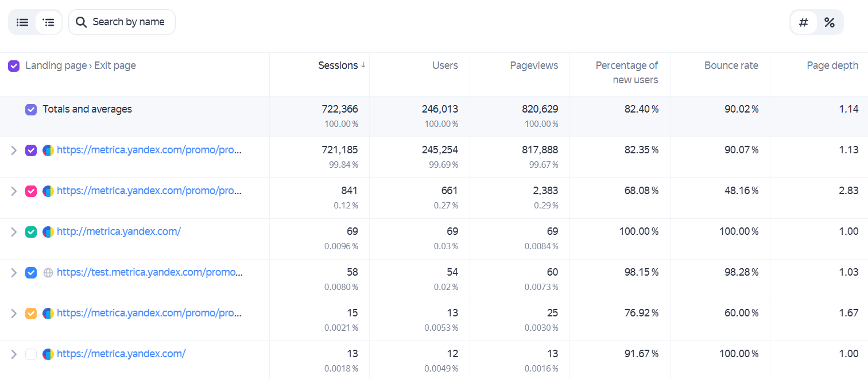Toggle the Landing page header checkbox

(x=14, y=66)
